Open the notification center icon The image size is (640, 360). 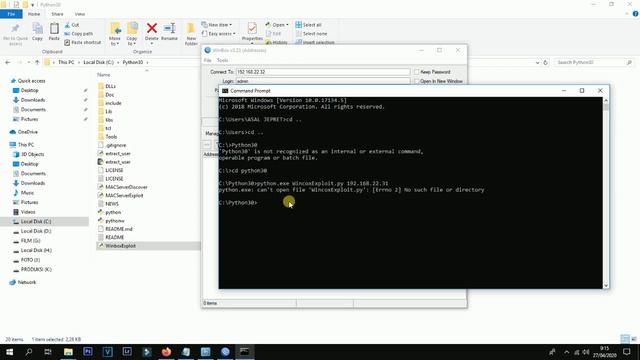[627, 351]
